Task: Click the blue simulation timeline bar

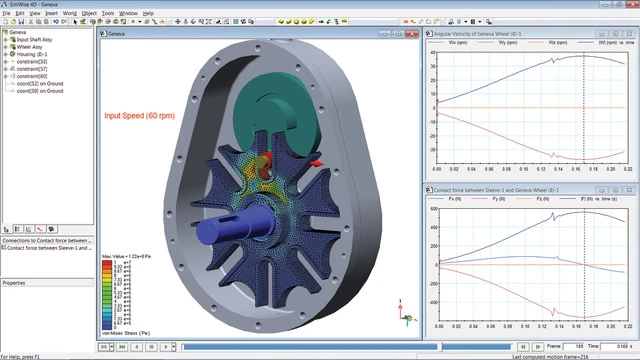Action: (346, 347)
